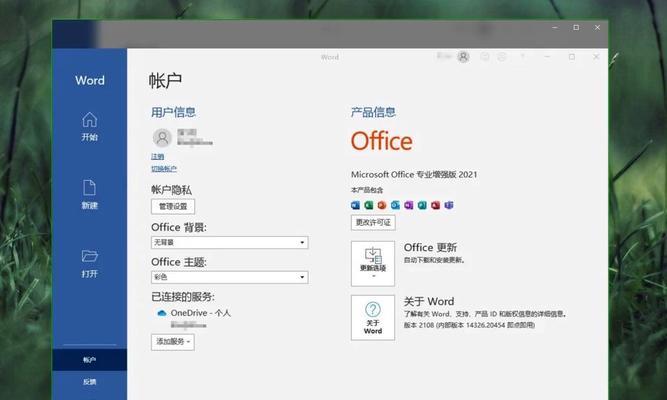Screen dimensions: 667x400
Task: Click the OneDrive cloud icon
Action: 162,313
